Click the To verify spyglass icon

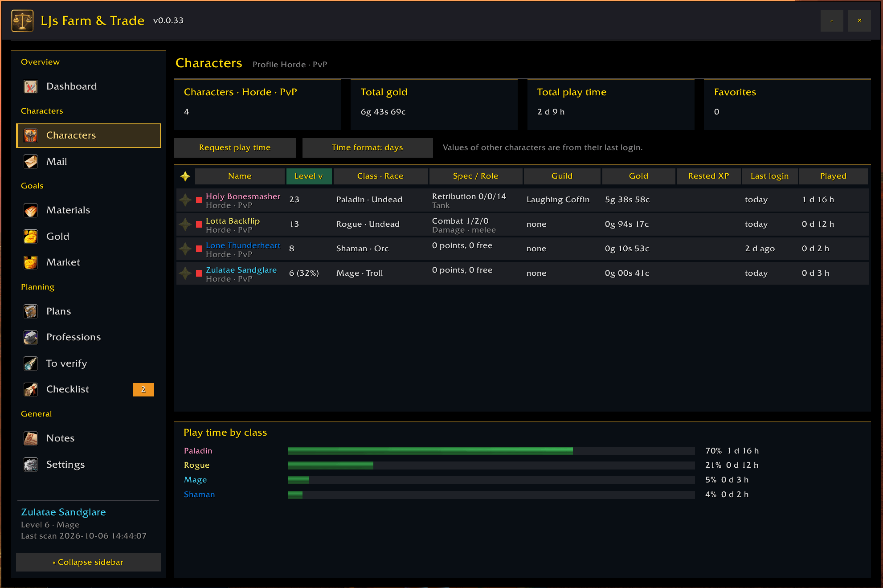click(31, 363)
